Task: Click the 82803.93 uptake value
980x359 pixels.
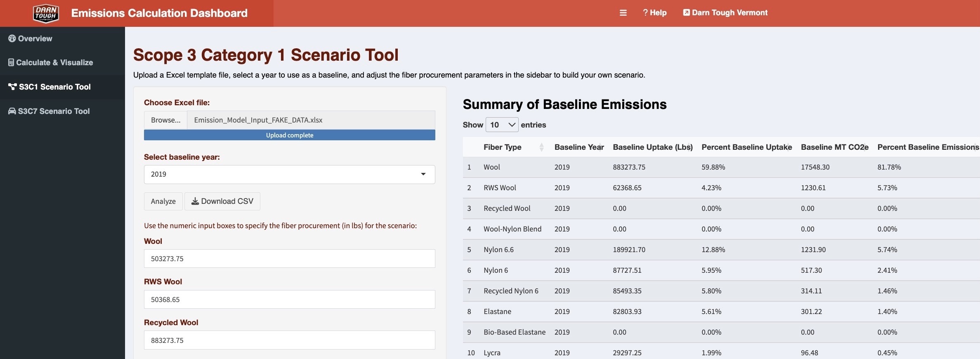Action: coord(627,312)
